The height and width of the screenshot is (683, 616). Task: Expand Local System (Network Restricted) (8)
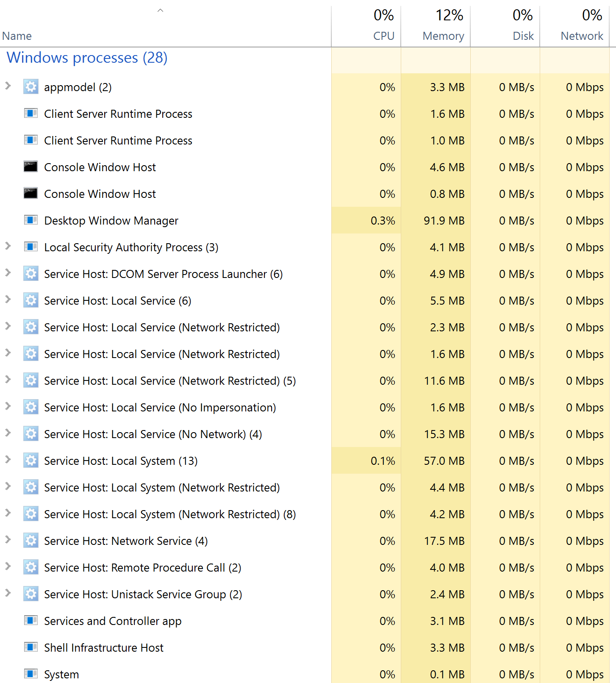click(8, 513)
